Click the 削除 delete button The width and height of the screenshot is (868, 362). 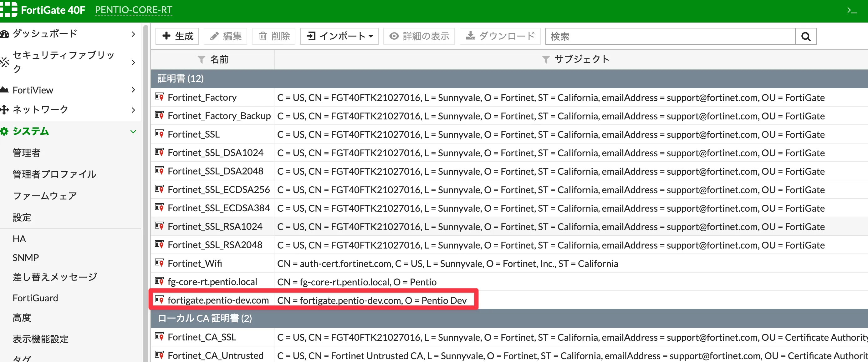[x=273, y=36]
